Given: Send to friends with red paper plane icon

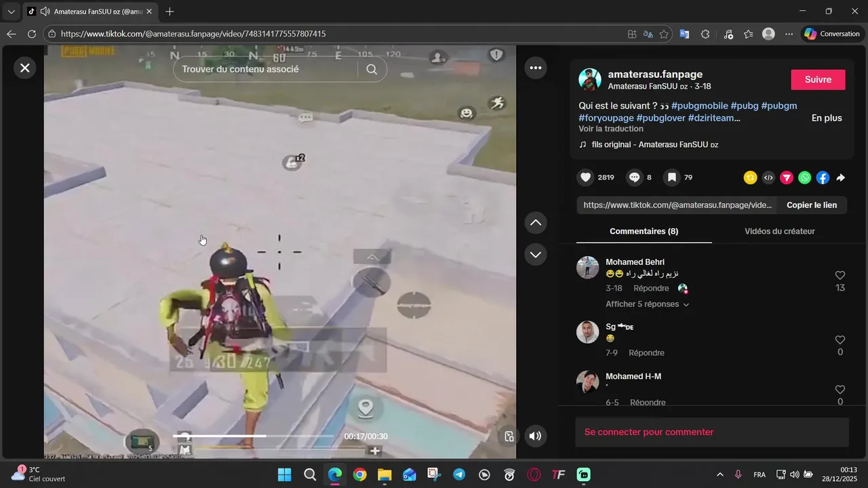Looking at the screenshot, I should tap(787, 178).
